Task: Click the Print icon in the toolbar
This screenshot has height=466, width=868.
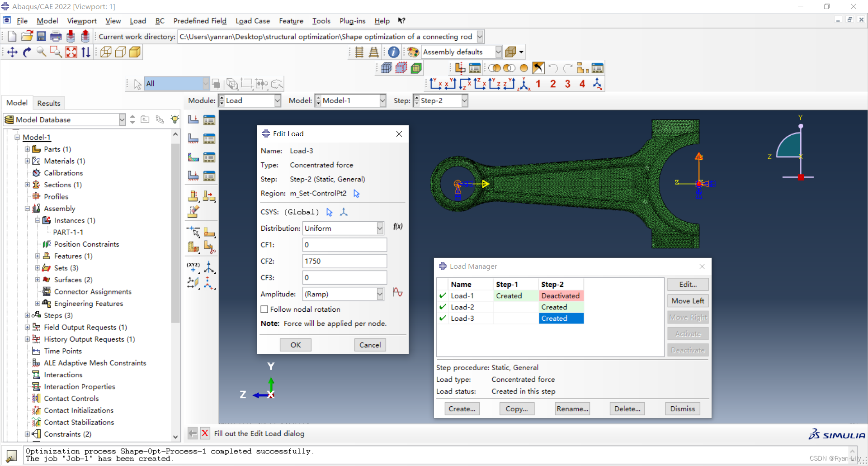Action: 56,37
